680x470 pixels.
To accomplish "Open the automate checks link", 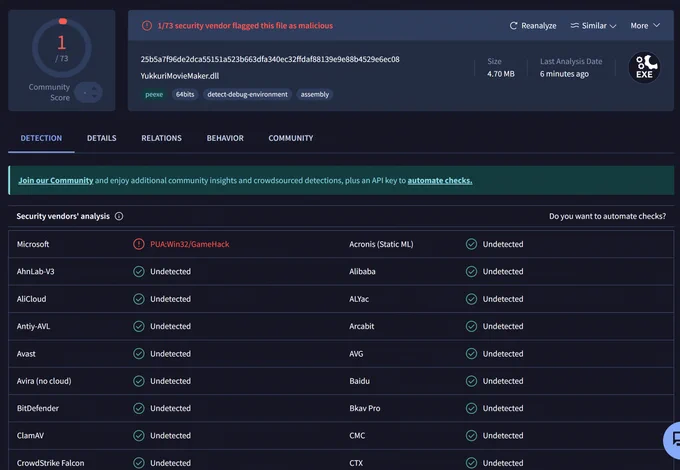I will (440, 180).
